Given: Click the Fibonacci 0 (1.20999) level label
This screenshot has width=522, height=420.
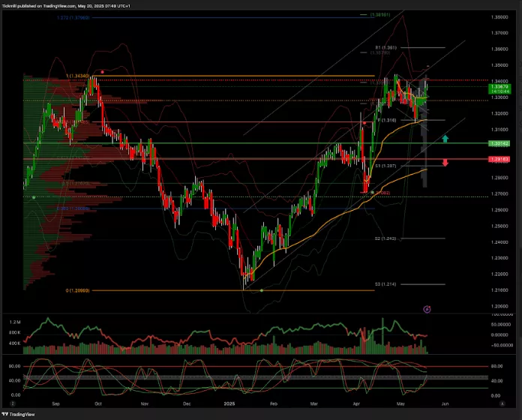Looking at the screenshot, I should click(x=78, y=290).
